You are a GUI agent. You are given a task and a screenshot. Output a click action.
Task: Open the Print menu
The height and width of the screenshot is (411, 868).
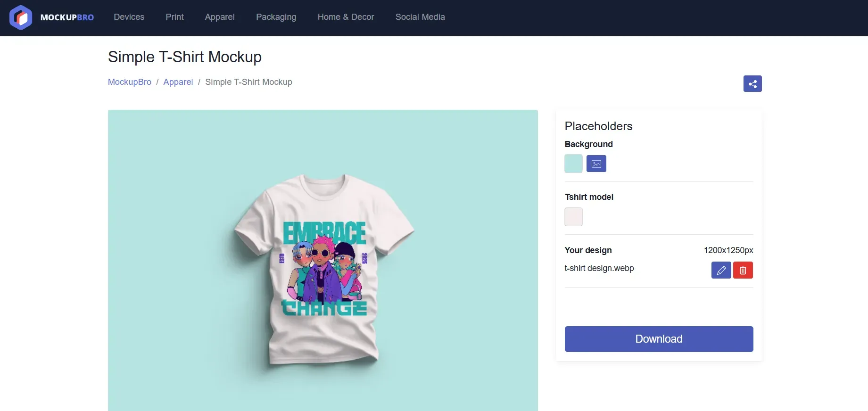click(x=174, y=17)
